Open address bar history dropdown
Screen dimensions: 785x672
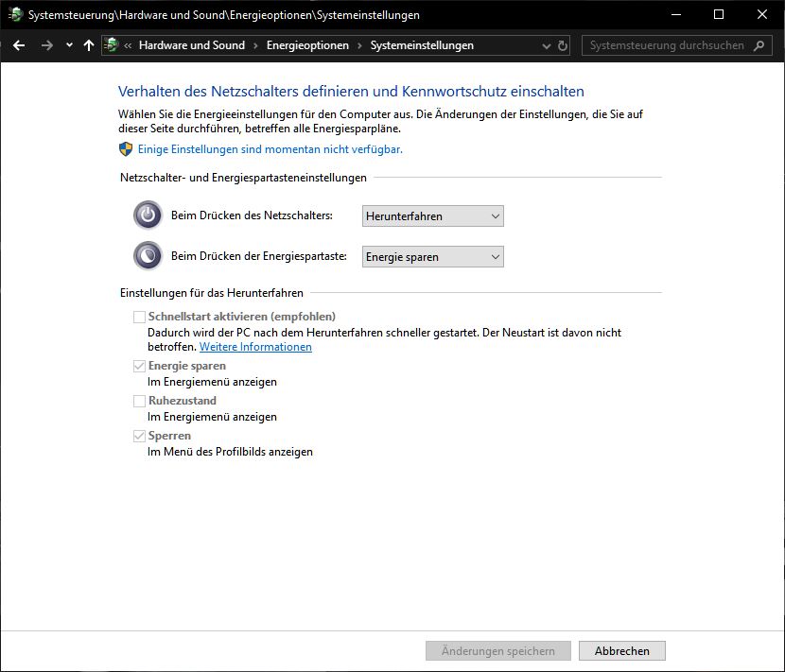(547, 46)
